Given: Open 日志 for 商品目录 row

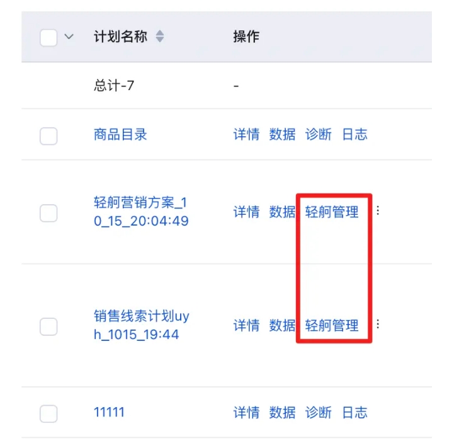Looking at the screenshot, I should (354, 135).
